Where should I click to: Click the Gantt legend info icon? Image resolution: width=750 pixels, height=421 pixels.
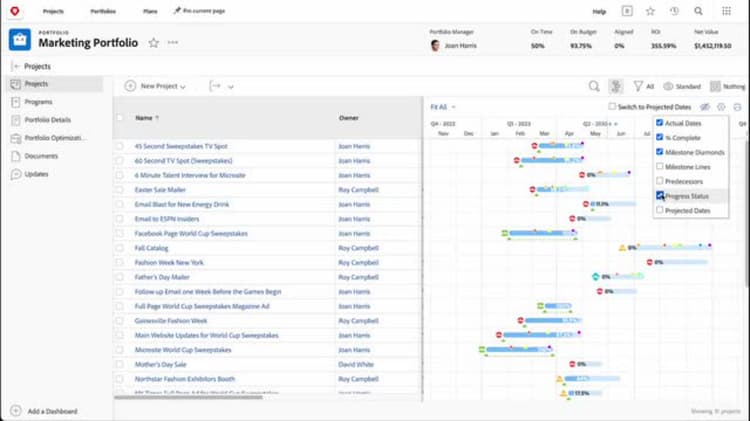coord(721,107)
